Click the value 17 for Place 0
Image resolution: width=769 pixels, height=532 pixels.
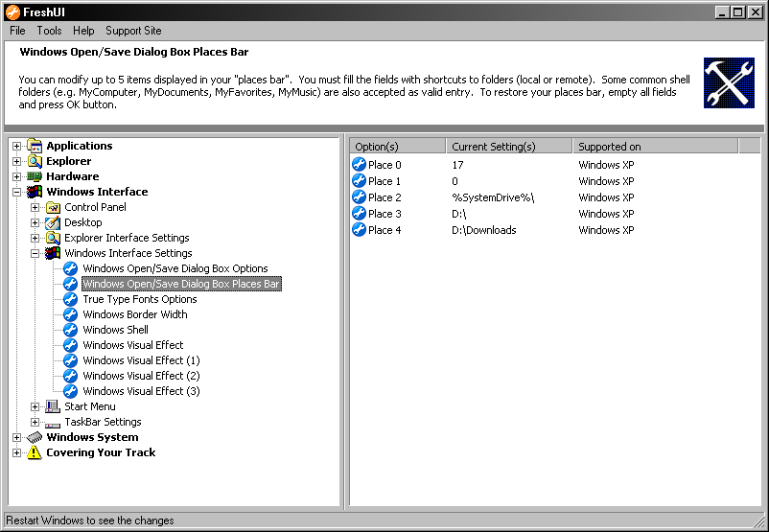(457, 165)
